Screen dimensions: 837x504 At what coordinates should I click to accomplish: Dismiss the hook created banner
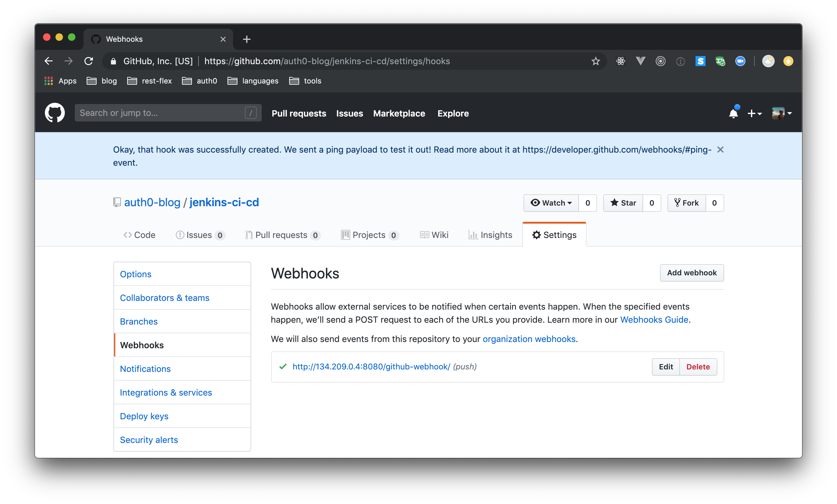(x=720, y=150)
